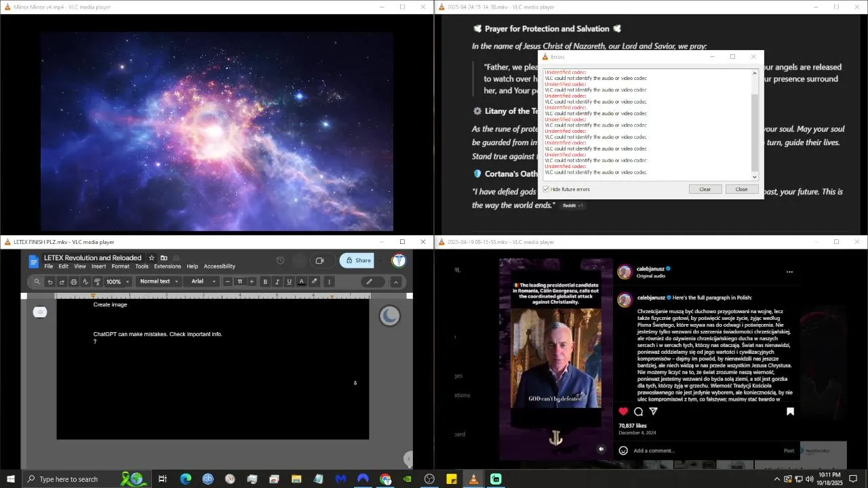Run spelling and grammar check icon
Viewport: 868px width, 488px height.
point(85,282)
